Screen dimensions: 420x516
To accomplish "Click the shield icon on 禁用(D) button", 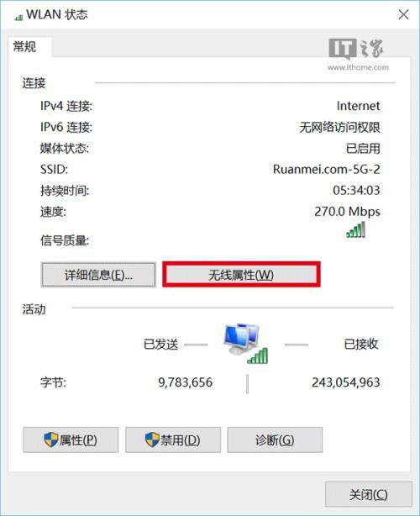I will [152, 440].
